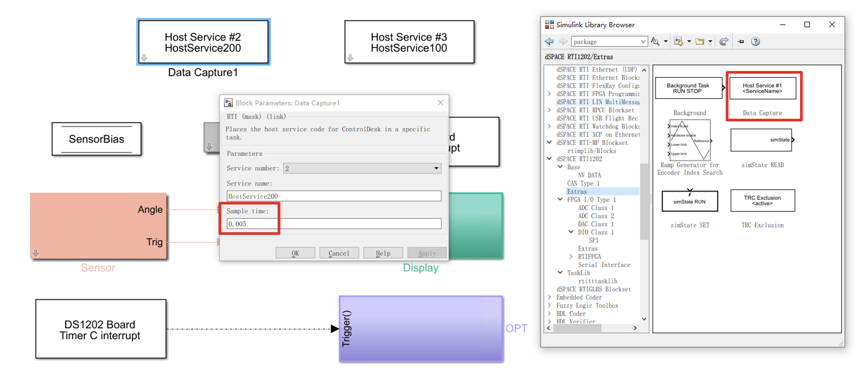Select the Host Service #3 HostService100 block
Screen dimensions: 868x374
(x=409, y=42)
